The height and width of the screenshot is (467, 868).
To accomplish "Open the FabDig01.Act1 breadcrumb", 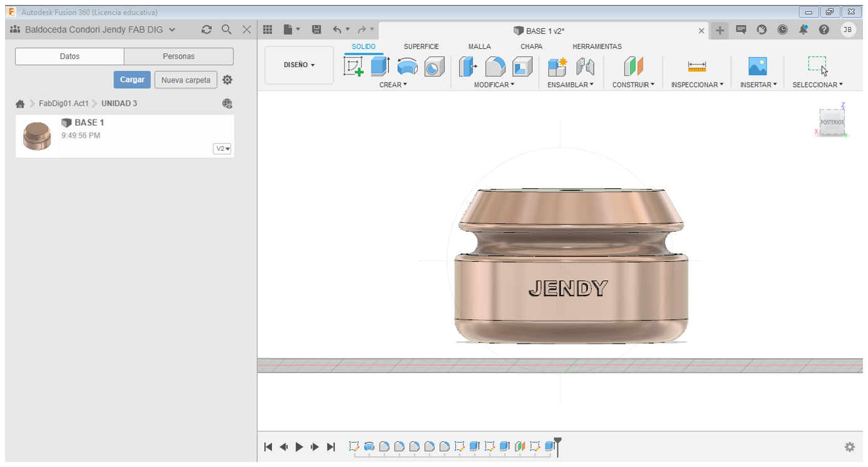I will pos(64,103).
